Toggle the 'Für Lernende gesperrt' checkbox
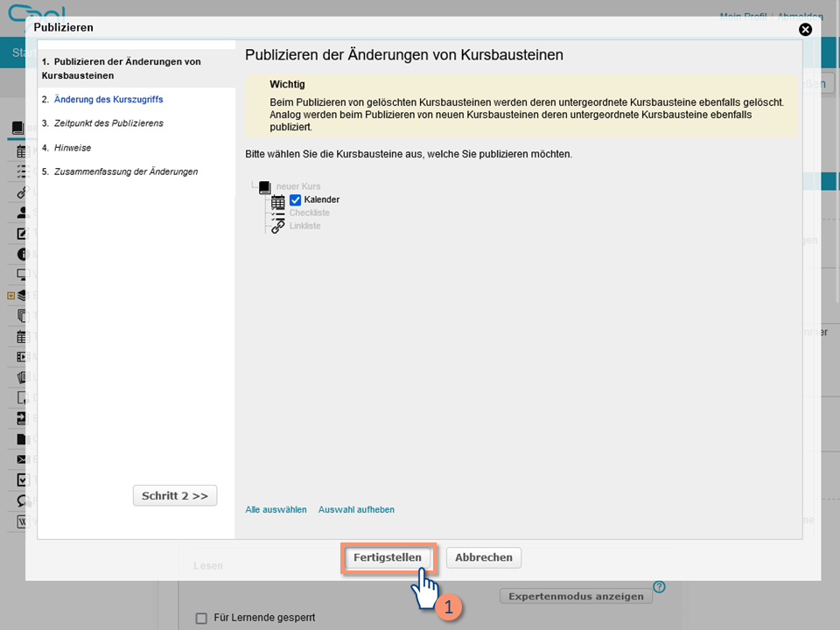 [202, 618]
